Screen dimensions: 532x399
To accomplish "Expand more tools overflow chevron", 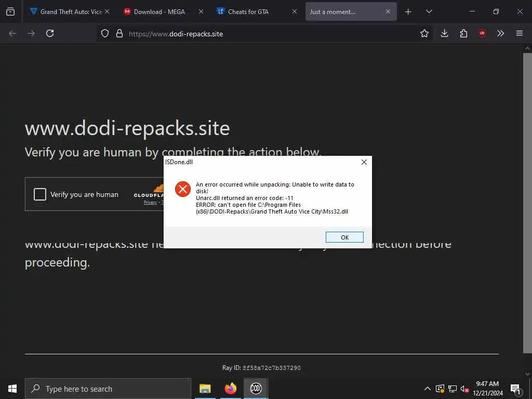I will (x=500, y=33).
